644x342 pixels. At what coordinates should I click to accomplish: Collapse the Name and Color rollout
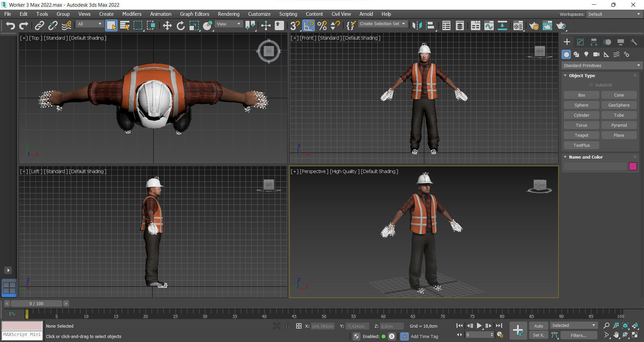(x=565, y=157)
